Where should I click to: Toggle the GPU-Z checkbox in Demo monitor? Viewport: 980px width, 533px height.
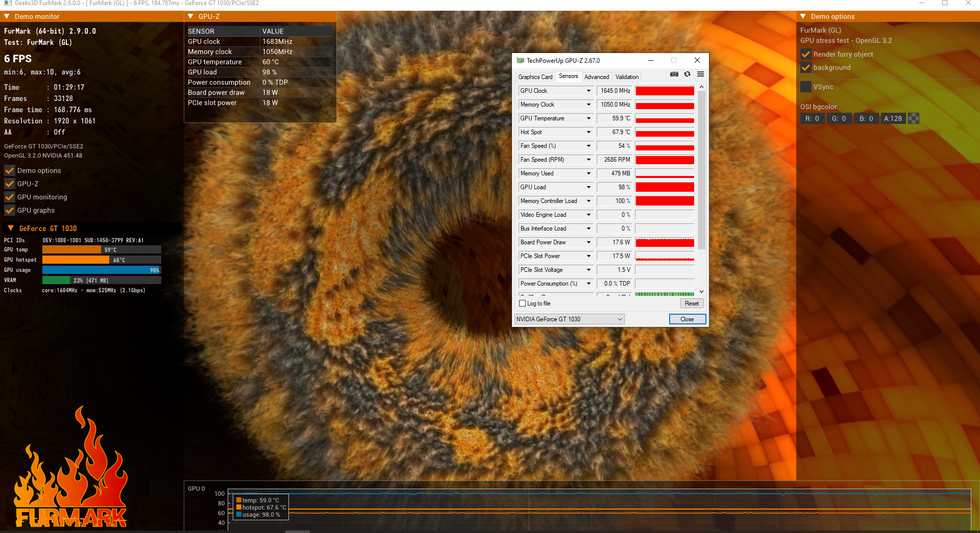coord(9,184)
